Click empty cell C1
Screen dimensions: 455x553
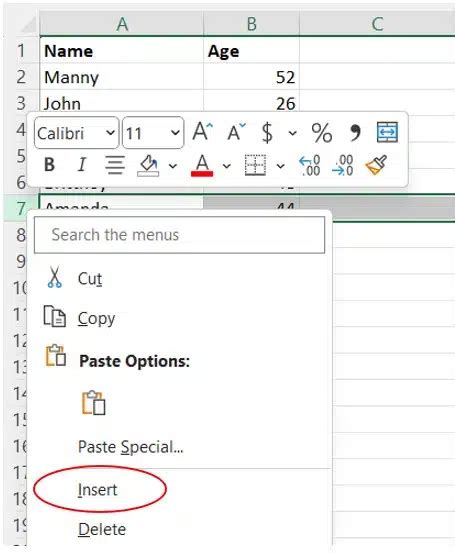pyautogui.click(x=377, y=50)
